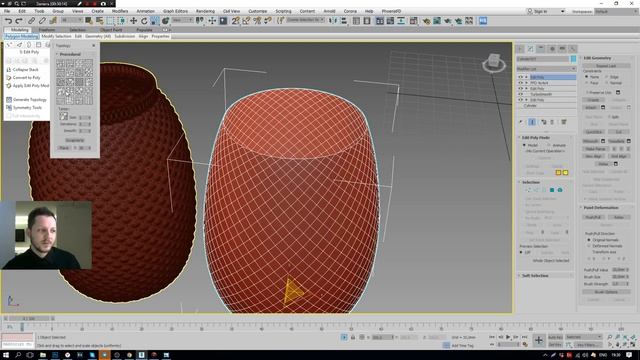Click the first topology pattern thumbnail

tap(60, 63)
